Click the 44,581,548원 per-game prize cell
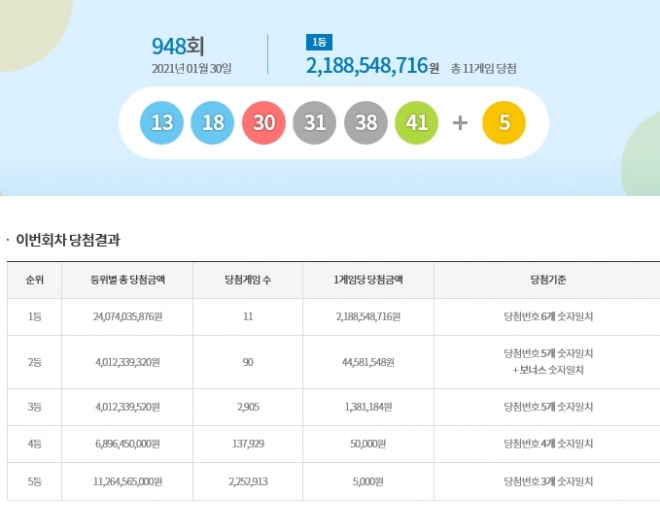 point(368,361)
